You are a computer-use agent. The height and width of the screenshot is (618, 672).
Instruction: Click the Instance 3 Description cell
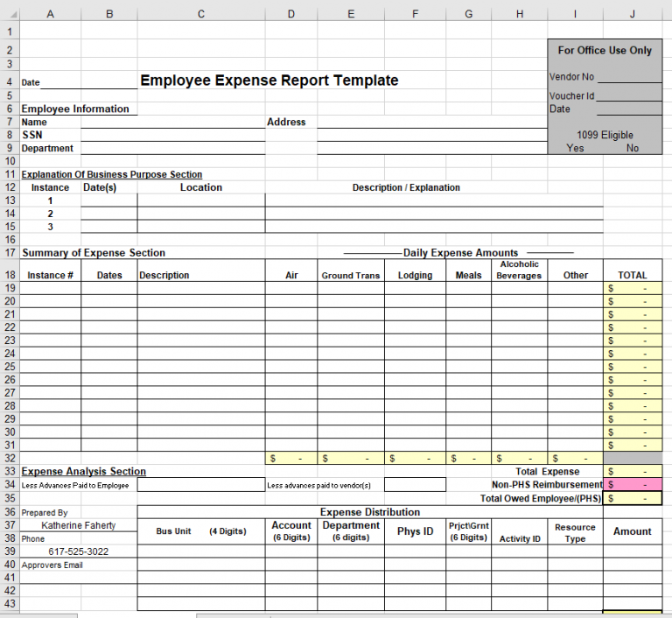[434, 227]
